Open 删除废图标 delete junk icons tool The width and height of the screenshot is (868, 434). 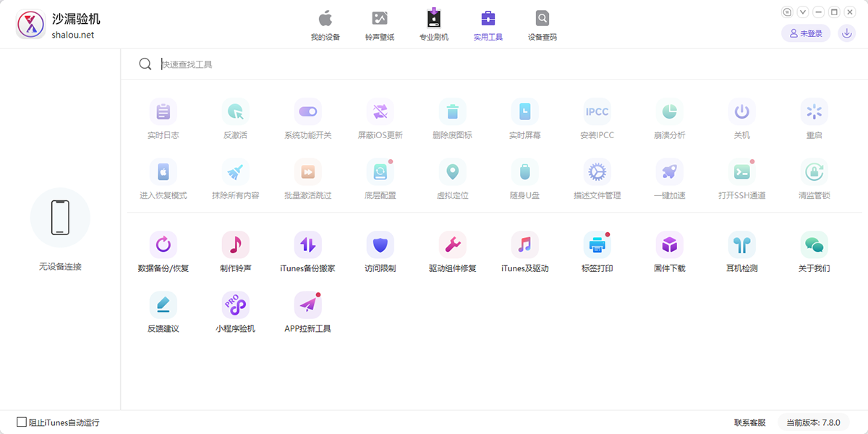tap(453, 119)
